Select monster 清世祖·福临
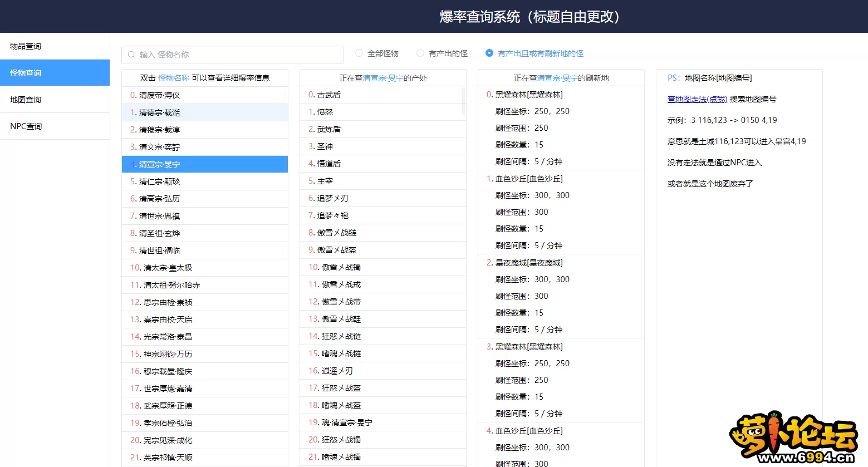This screenshot has width=868, height=467. coord(205,250)
